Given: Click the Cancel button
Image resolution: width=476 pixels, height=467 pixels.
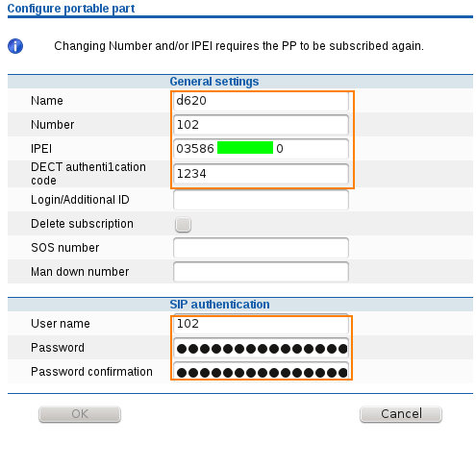Looking at the screenshot, I should tap(401, 414).
